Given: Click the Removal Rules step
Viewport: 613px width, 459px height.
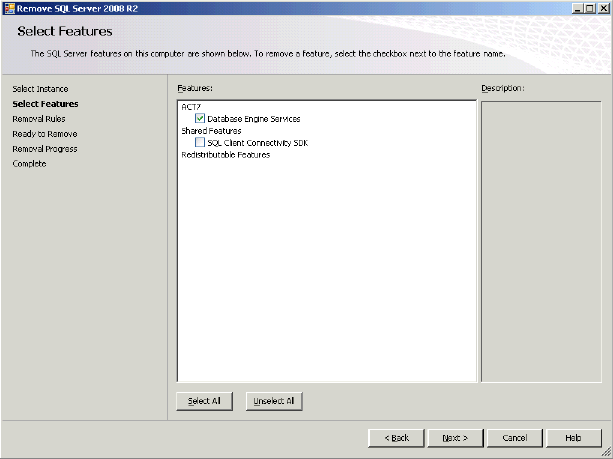Looking at the screenshot, I should coord(39,119).
